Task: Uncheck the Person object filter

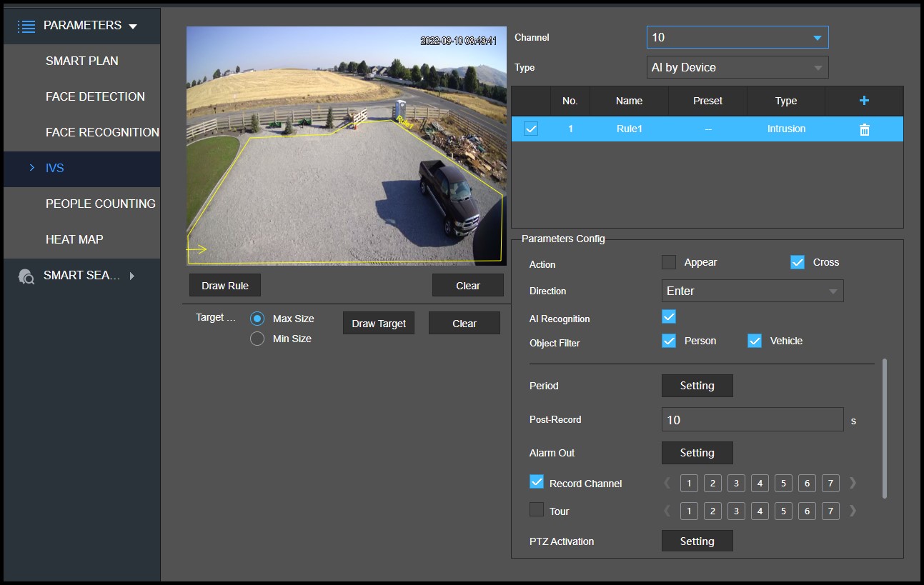Action: click(669, 341)
